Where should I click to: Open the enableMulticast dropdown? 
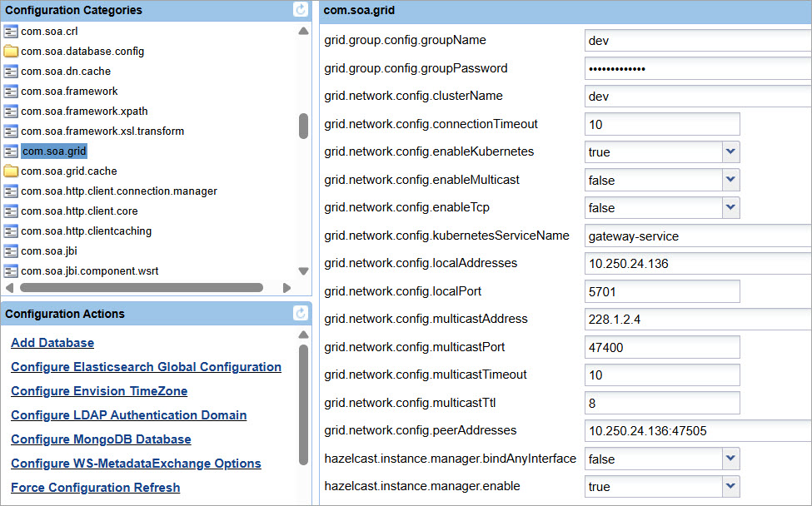click(x=730, y=180)
